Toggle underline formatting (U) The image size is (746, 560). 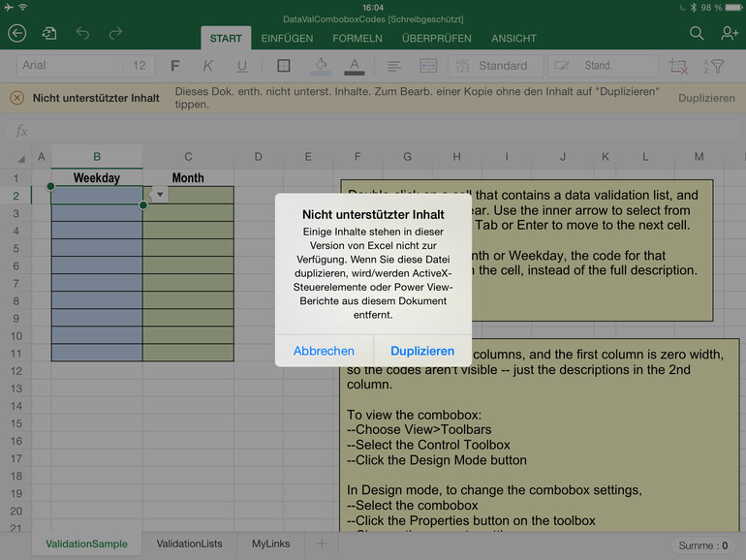click(242, 66)
